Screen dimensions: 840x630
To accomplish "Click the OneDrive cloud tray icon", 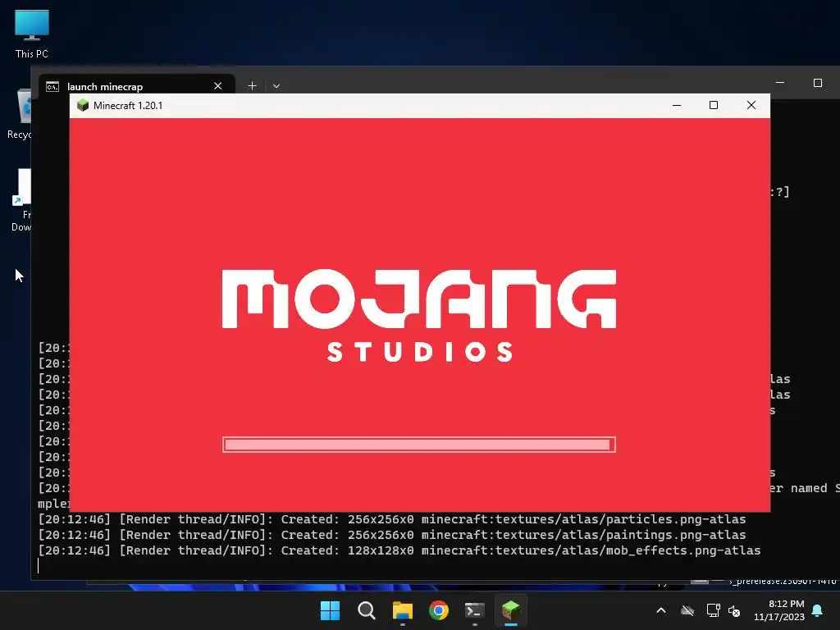I will (x=687, y=610).
